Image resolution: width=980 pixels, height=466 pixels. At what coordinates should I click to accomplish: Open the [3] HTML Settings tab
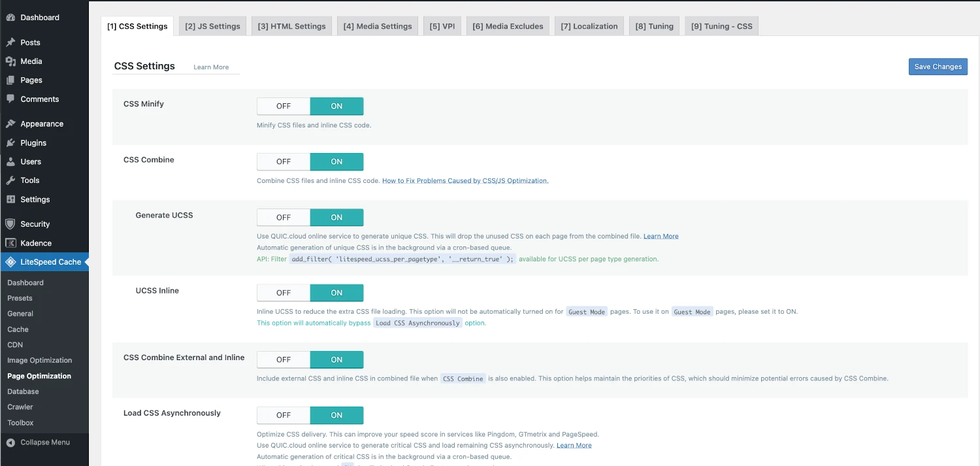[291, 26]
